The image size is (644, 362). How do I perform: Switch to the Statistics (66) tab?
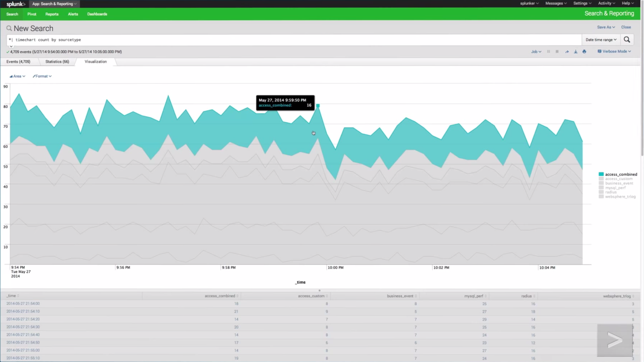pyautogui.click(x=57, y=61)
